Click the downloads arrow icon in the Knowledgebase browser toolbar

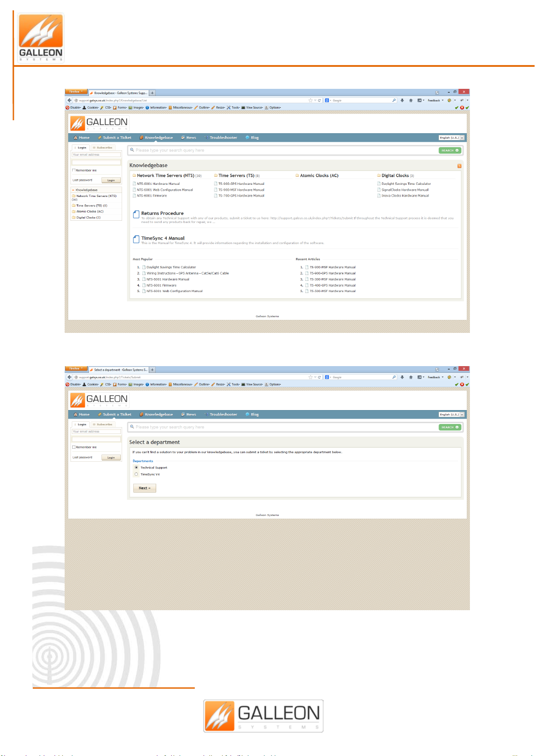coord(402,101)
